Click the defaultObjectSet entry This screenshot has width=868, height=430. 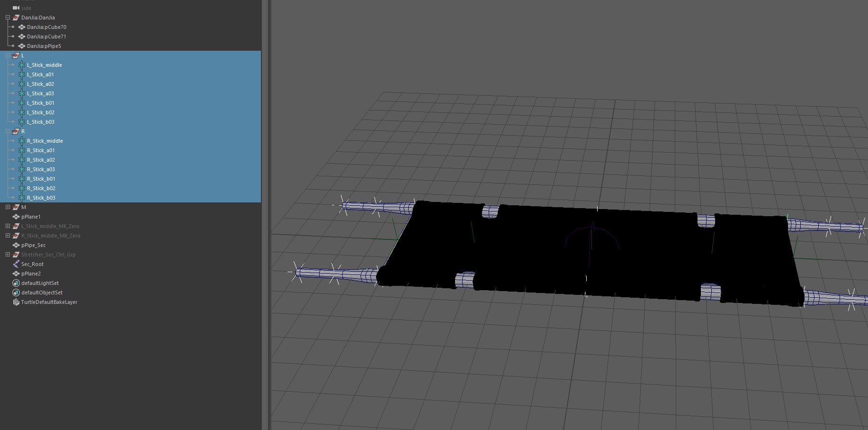pos(42,293)
